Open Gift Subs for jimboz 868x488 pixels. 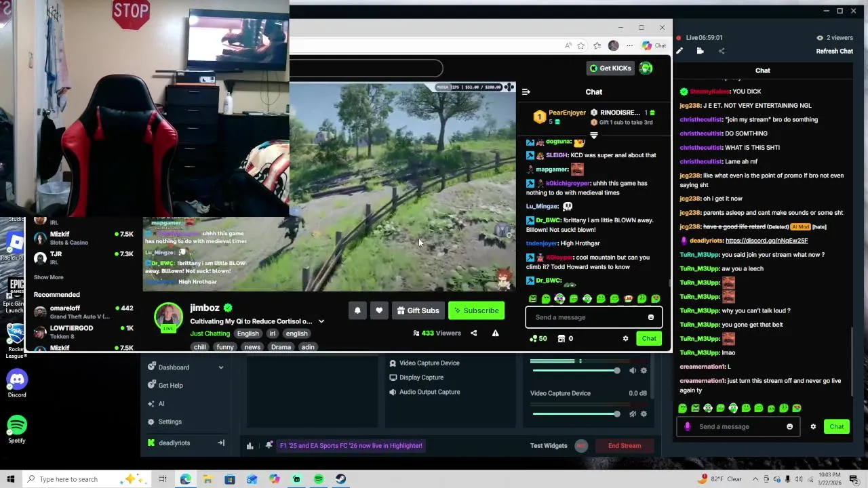(x=418, y=310)
